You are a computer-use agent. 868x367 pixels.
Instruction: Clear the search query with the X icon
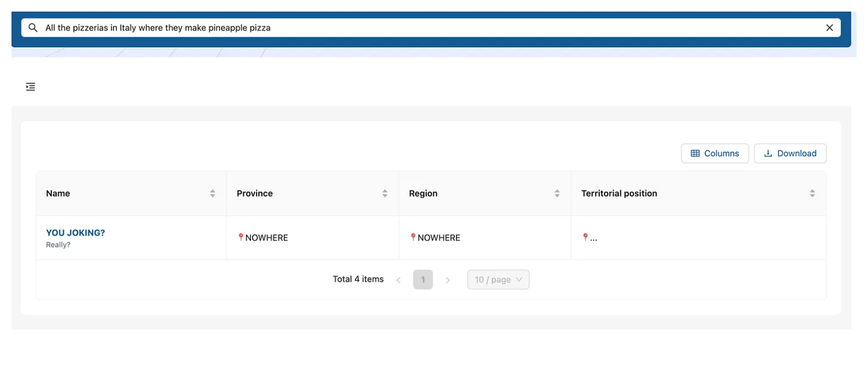click(829, 27)
